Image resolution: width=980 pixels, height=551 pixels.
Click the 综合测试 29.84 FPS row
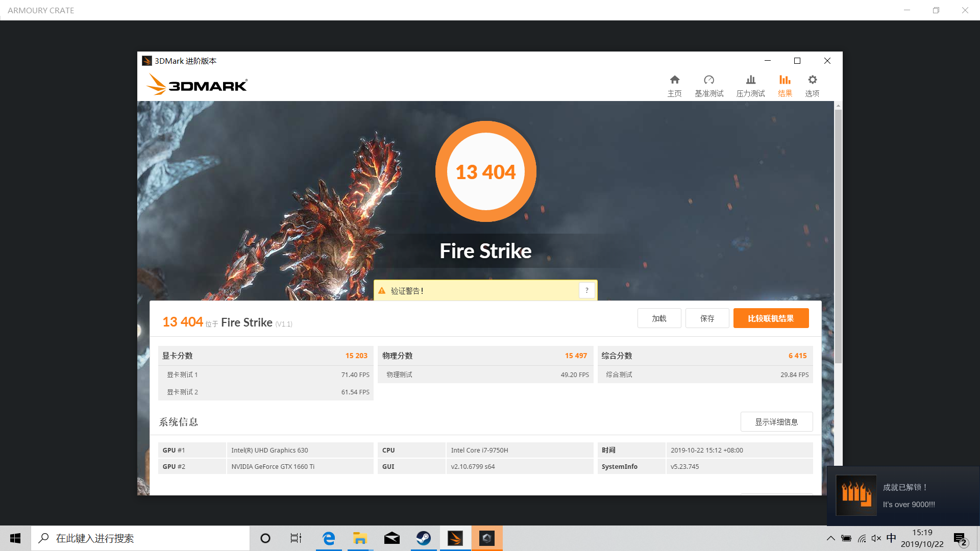(705, 374)
